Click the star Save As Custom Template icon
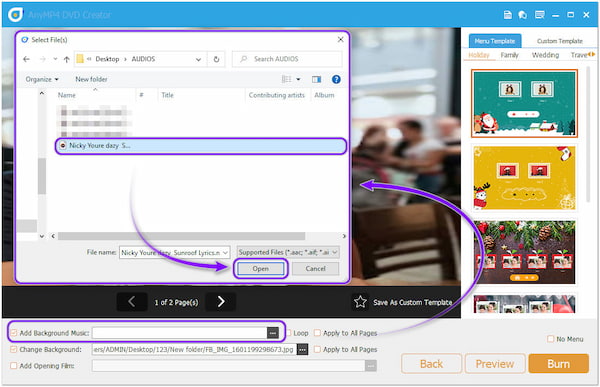This screenshot has width=600, height=387. [x=360, y=302]
